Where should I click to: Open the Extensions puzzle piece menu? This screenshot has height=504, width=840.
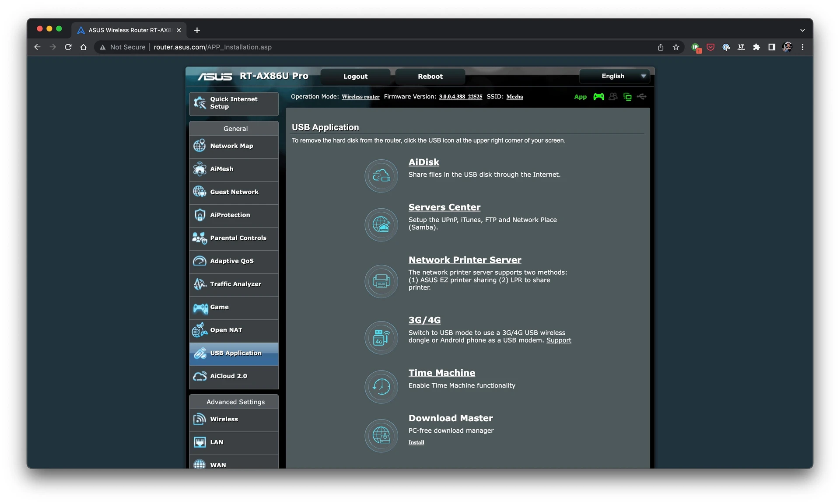coord(756,47)
